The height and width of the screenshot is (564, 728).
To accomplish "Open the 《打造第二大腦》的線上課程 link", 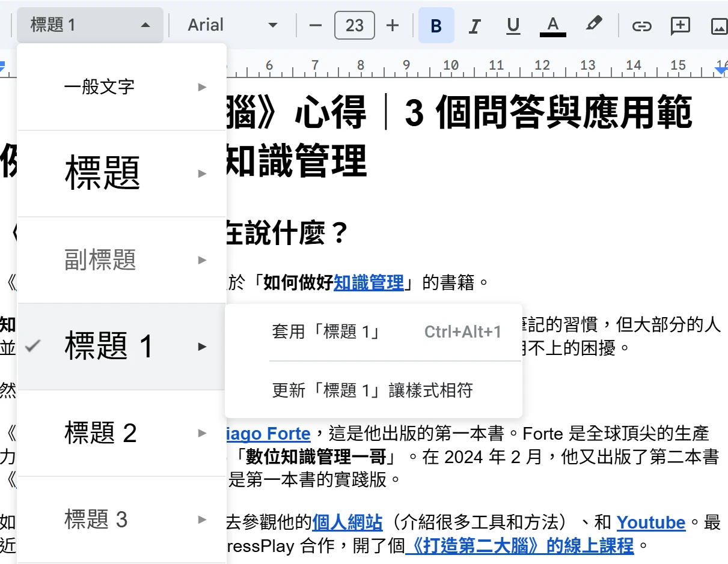I will [519, 546].
